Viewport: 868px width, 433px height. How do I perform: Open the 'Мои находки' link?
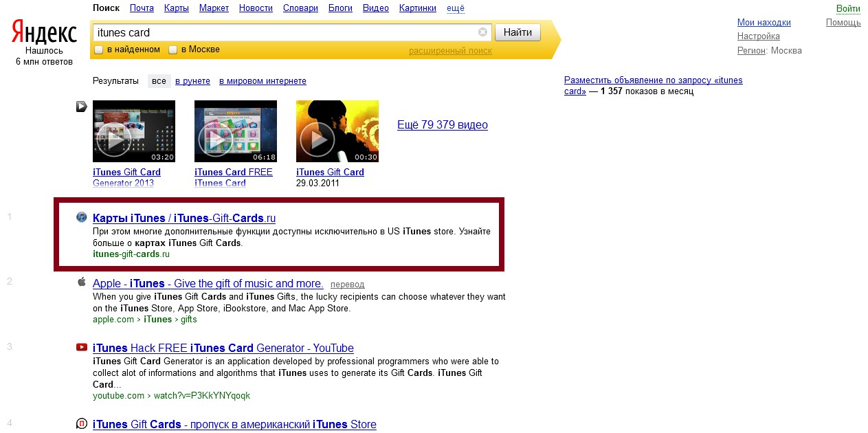coord(764,23)
